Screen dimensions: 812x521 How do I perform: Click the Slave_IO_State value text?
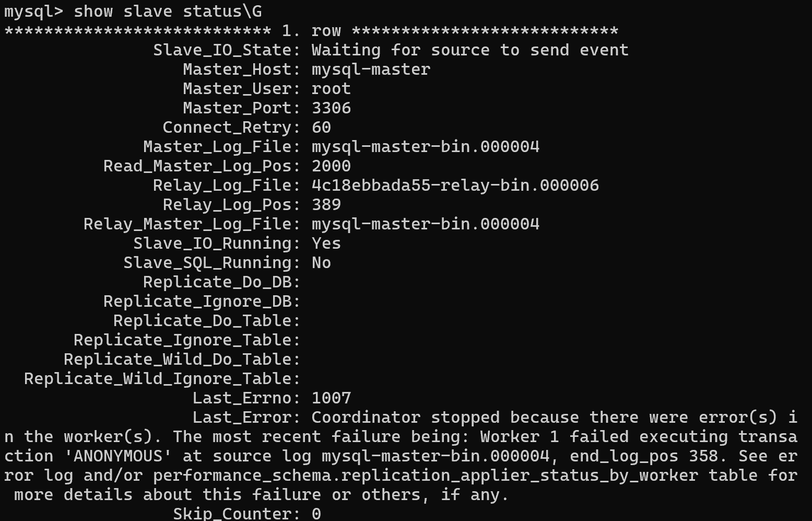[x=470, y=50]
